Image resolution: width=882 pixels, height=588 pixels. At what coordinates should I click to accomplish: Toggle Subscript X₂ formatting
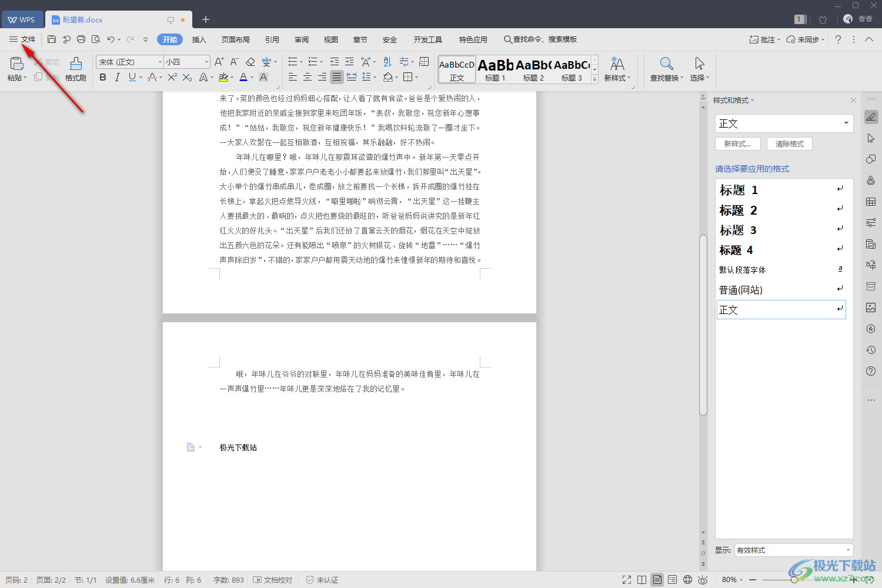click(187, 77)
